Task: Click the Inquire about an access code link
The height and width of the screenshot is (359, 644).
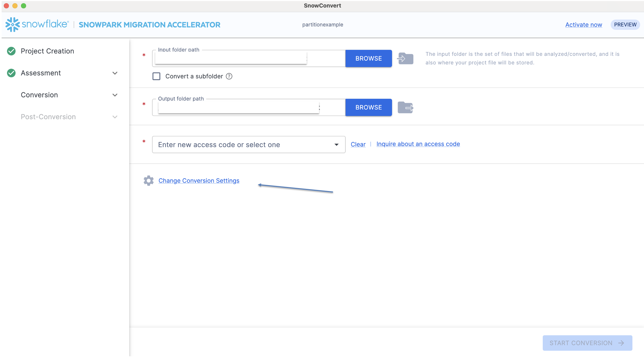Action: (x=418, y=144)
